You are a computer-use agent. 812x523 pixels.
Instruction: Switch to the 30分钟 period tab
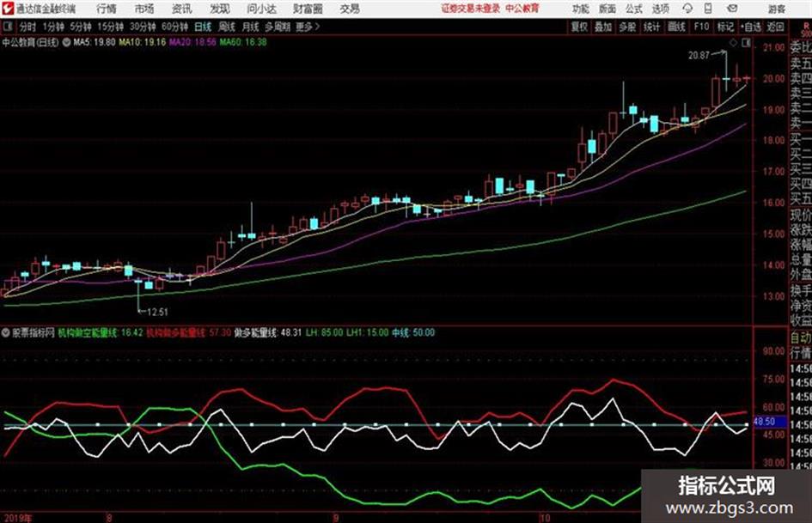click(143, 27)
